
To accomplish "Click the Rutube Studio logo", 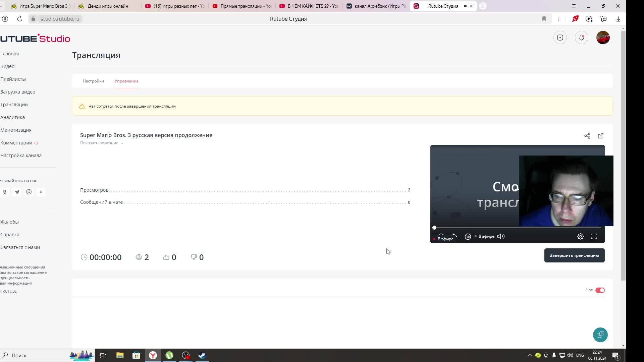I will pos(35,38).
